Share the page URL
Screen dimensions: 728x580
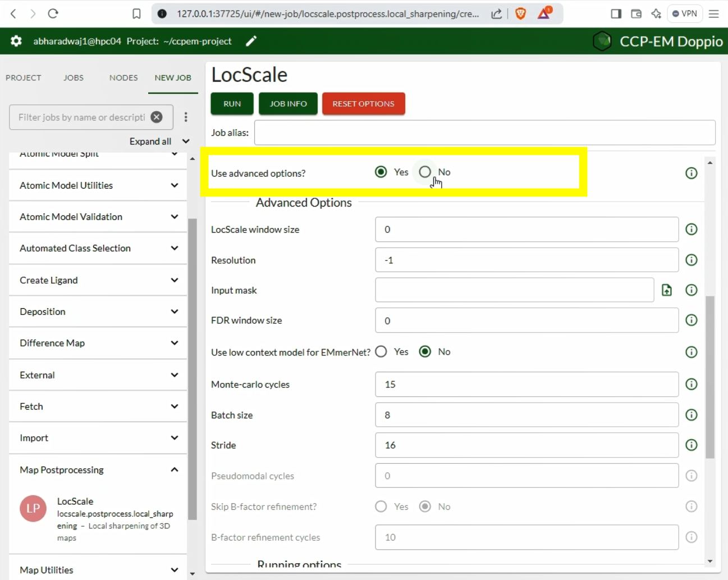[x=496, y=13]
